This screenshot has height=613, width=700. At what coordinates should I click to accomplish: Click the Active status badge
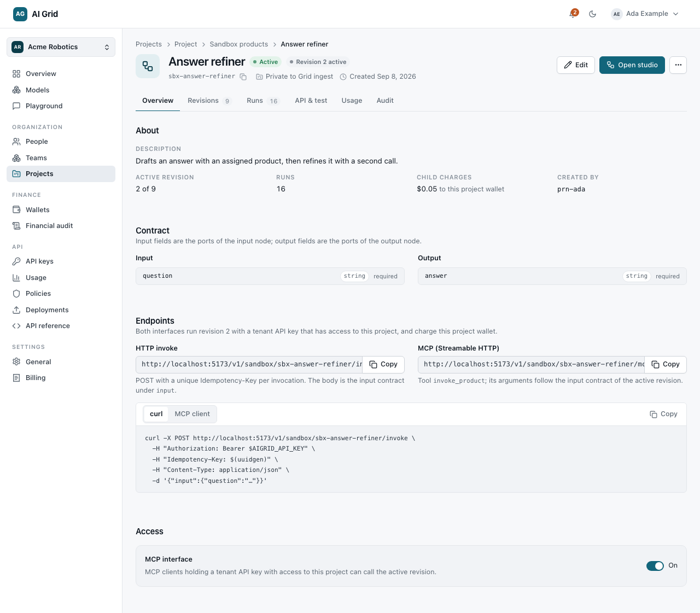point(266,62)
